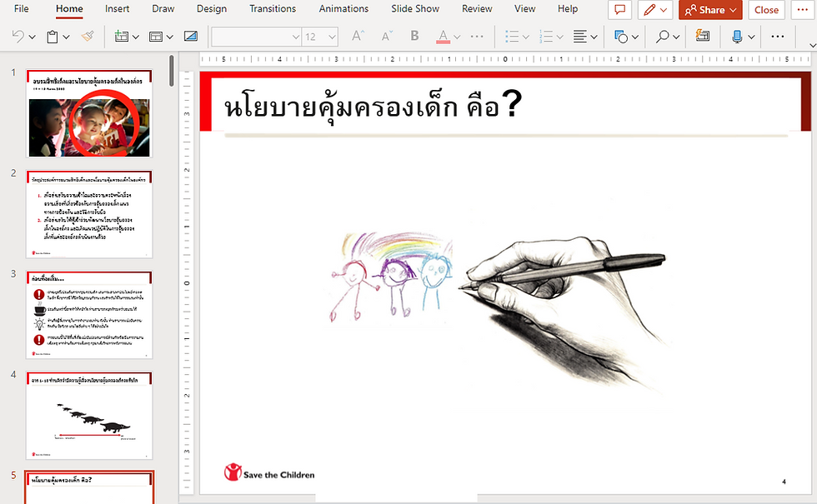Screen dimensions: 817x504
Task: Select the children's crayon drawing image
Action: pos(391,277)
